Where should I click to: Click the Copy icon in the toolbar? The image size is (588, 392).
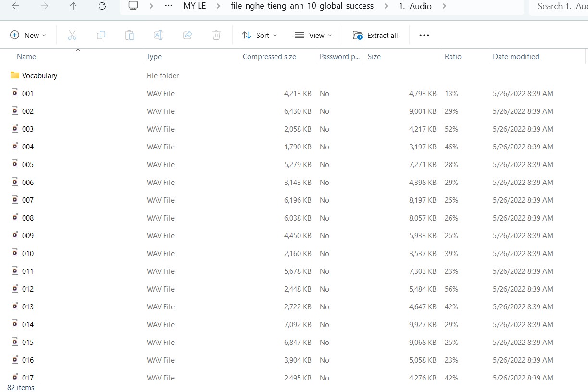[101, 35]
